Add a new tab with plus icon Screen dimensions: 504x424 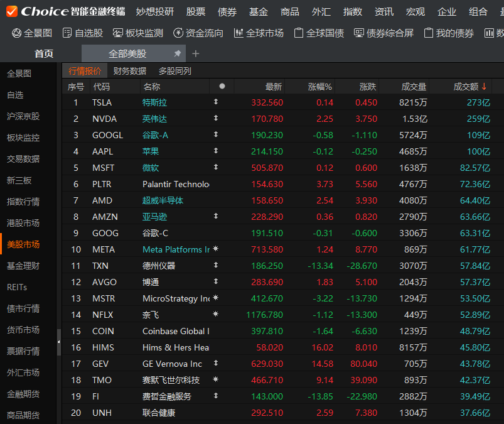(x=195, y=54)
